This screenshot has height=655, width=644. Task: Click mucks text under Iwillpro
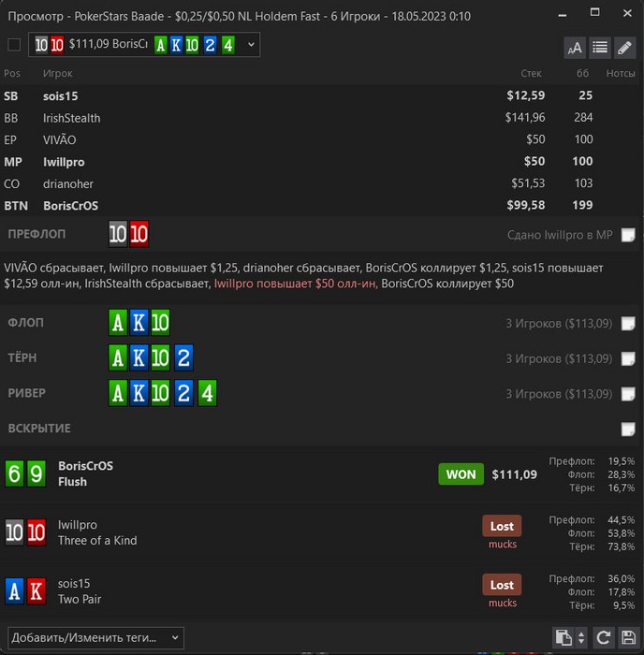click(503, 545)
